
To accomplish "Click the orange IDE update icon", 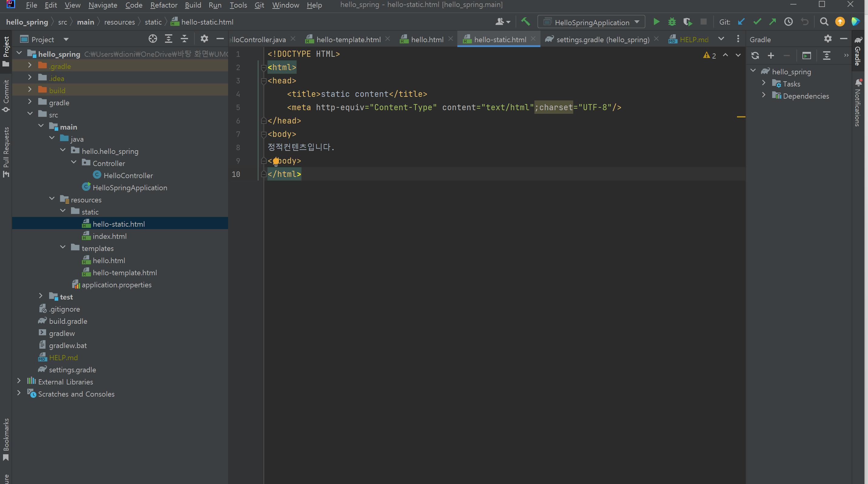I will coord(840,22).
